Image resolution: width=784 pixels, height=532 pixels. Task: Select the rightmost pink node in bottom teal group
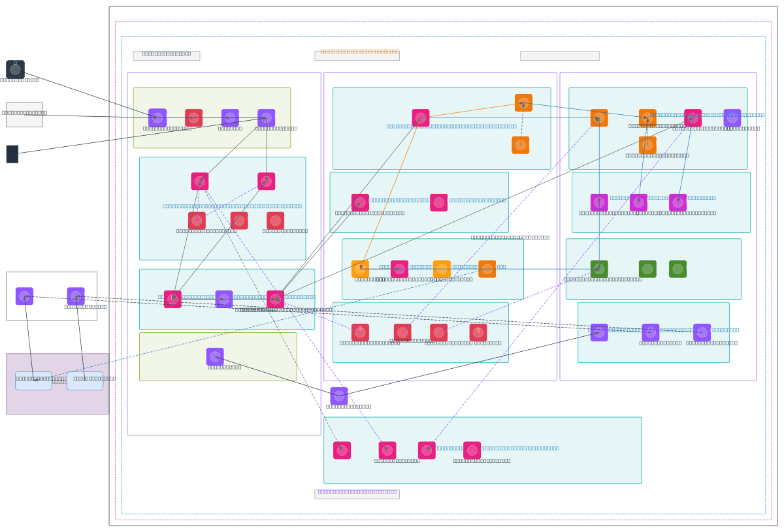(x=472, y=450)
